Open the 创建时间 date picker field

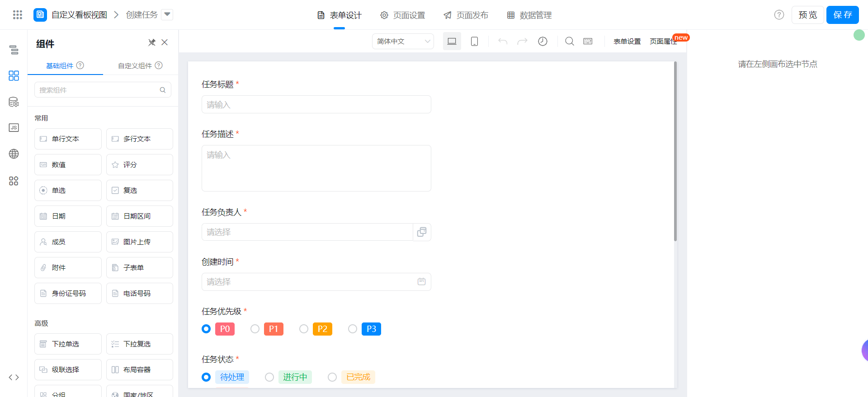click(x=316, y=282)
